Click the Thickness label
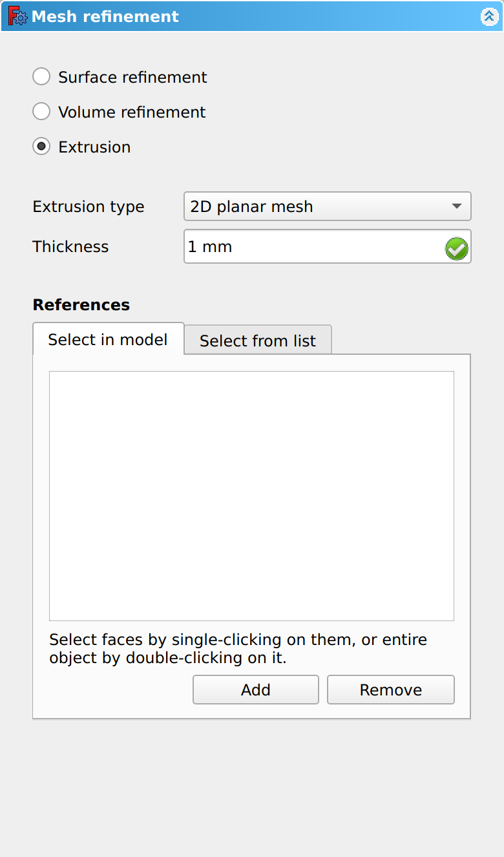This screenshot has width=504, height=857. click(70, 247)
